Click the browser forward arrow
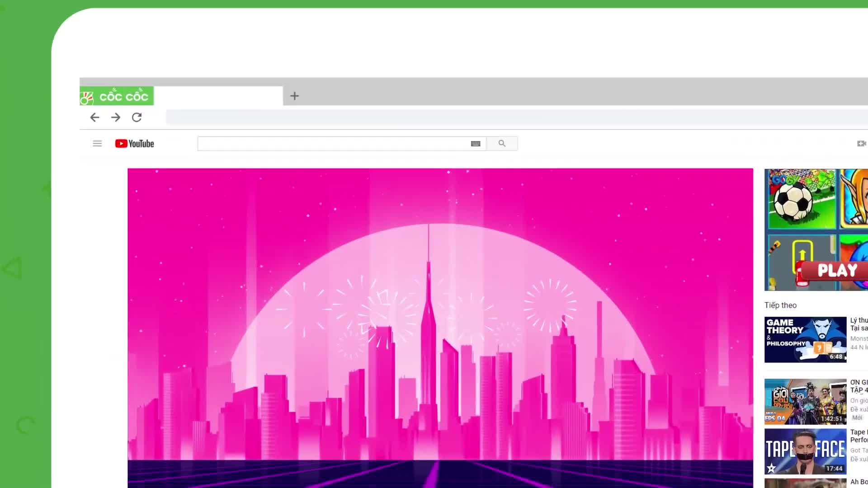 pyautogui.click(x=116, y=117)
